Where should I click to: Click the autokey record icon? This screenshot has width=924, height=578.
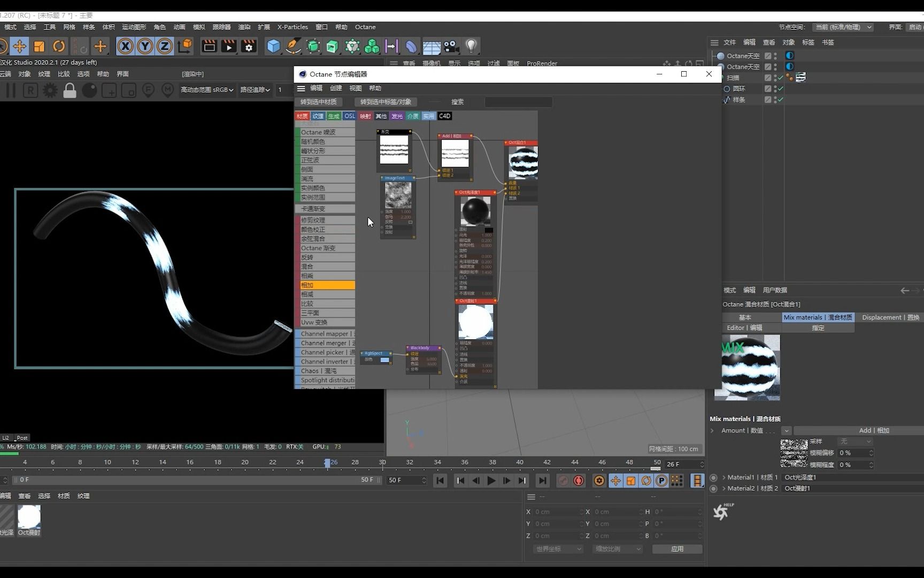click(x=579, y=481)
